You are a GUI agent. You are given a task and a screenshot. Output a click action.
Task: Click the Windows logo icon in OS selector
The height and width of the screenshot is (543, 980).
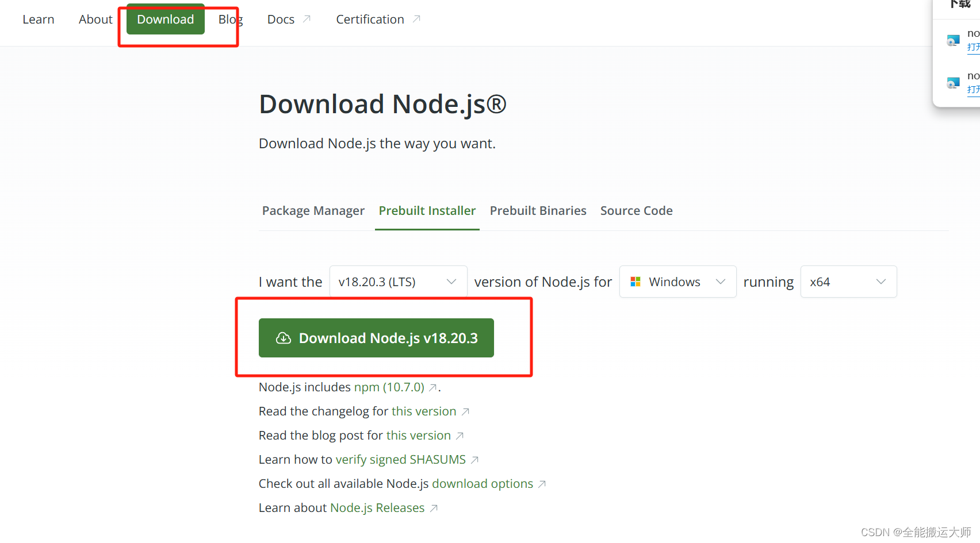(x=636, y=282)
